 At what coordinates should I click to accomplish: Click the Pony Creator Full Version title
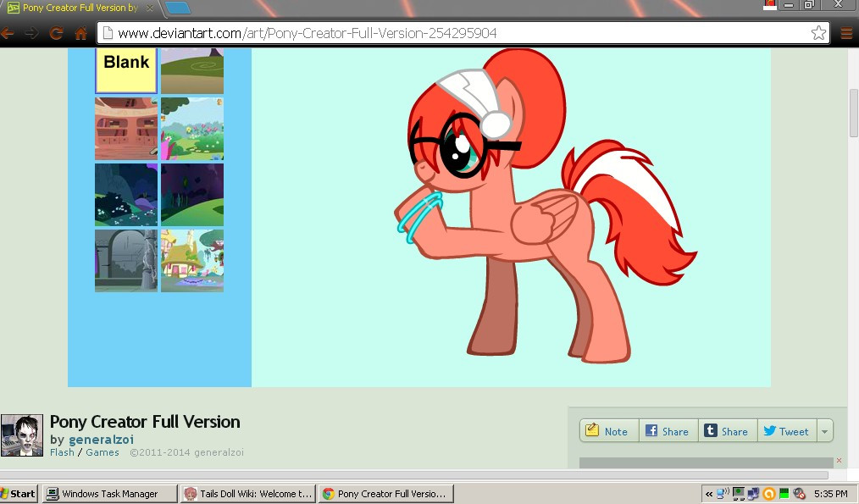point(145,422)
